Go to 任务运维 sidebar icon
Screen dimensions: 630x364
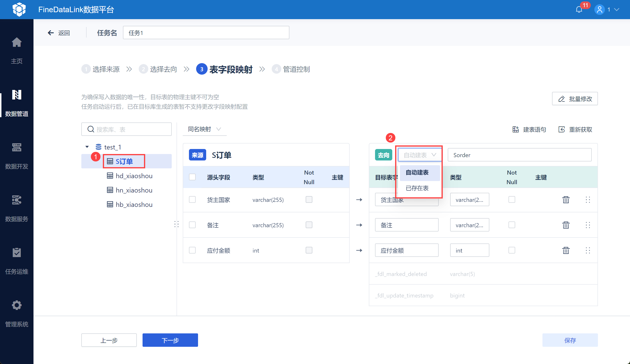pos(17,253)
